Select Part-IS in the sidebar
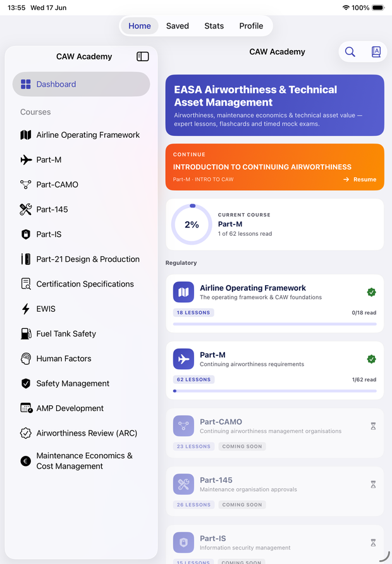The height and width of the screenshot is (564, 392). pos(82,234)
